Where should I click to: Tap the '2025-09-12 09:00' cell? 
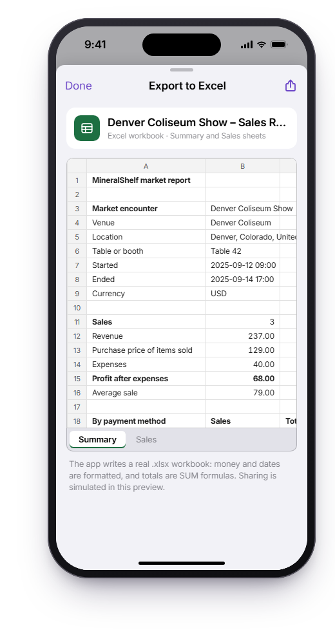[x=242, y=265]
